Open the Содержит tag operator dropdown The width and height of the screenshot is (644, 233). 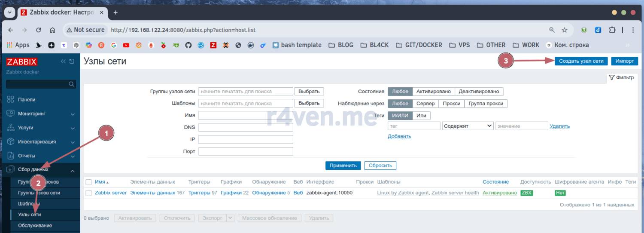pyautogui.click(x=468, y=126)
